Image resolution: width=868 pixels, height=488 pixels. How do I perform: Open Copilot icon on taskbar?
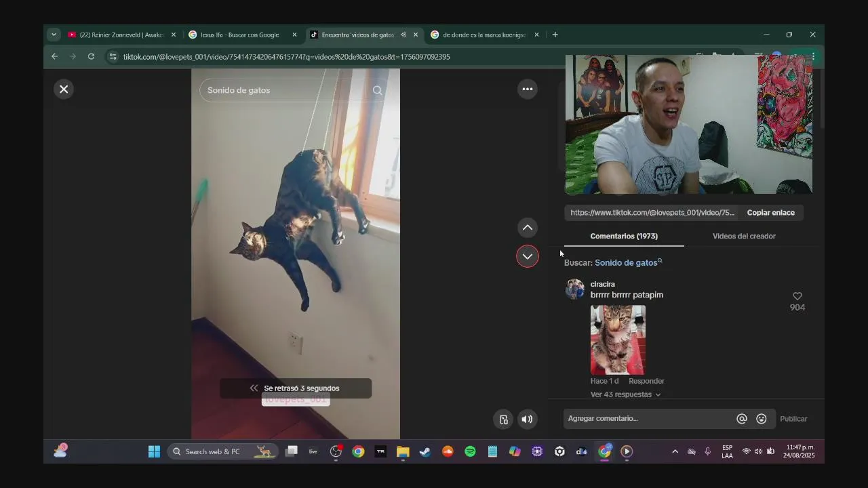515,451
